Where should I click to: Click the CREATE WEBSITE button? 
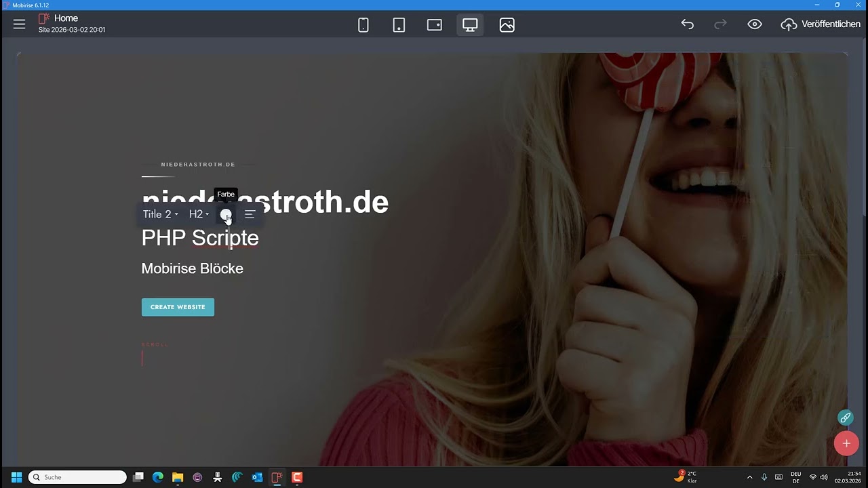pos(178,307)
